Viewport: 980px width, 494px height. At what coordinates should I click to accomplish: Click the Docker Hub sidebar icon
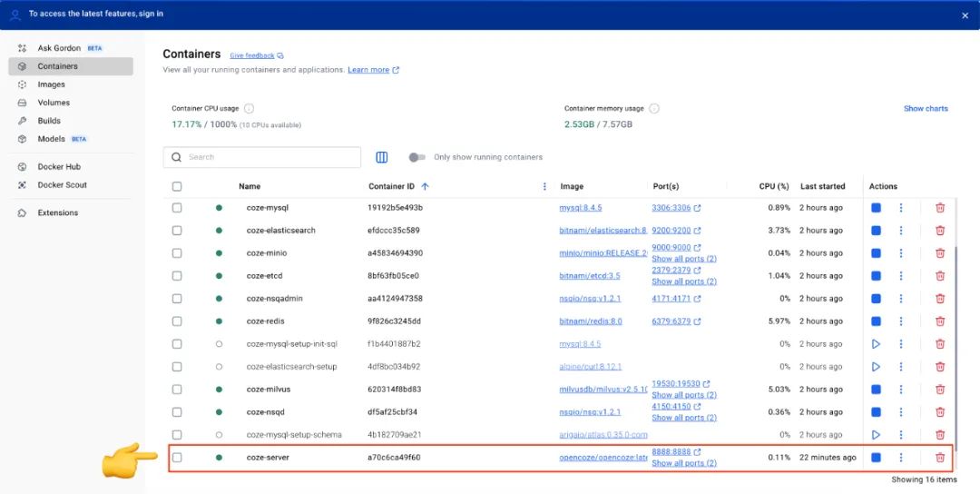click(x=23, y=167)
